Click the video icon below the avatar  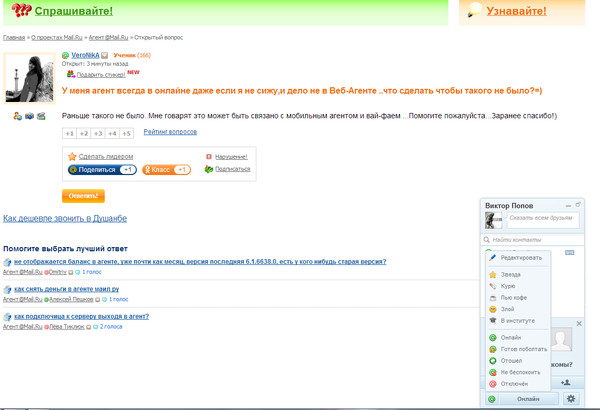point(41,116)
